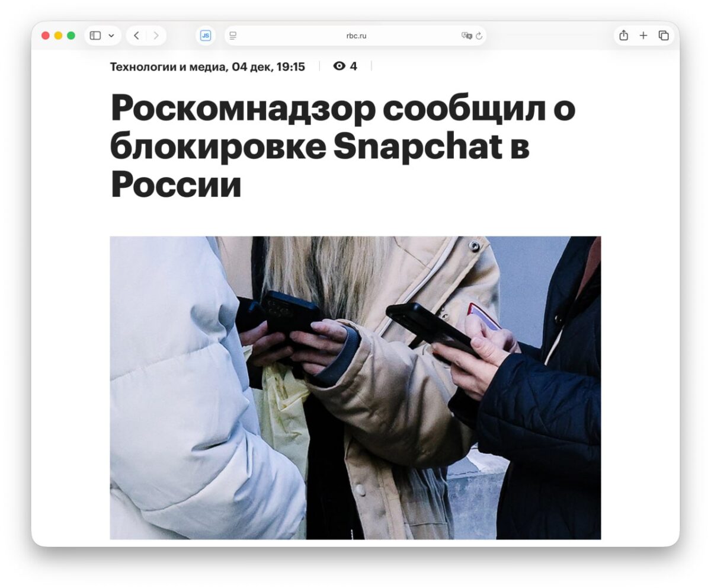Click the views count number 4

354,66
